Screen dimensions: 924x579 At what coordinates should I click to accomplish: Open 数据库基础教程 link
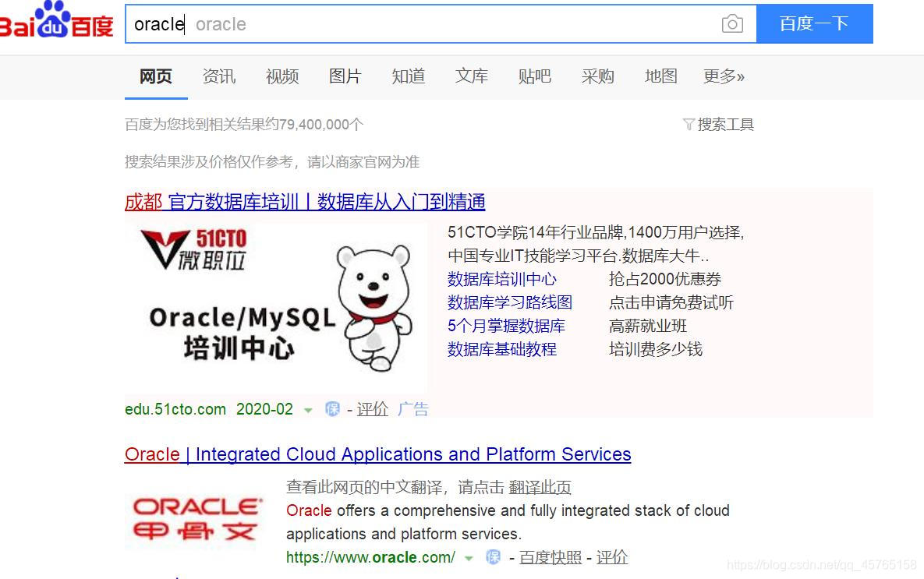(x=501, y=349)
